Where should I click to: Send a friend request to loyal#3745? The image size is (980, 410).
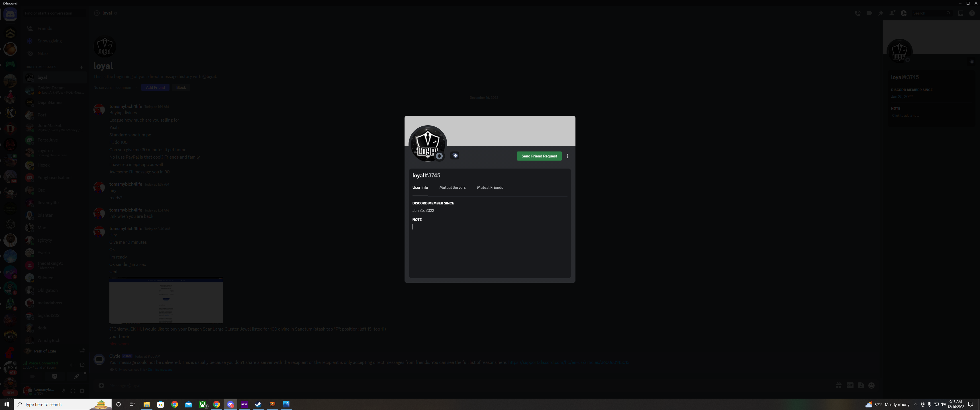(x=539, y=156)
